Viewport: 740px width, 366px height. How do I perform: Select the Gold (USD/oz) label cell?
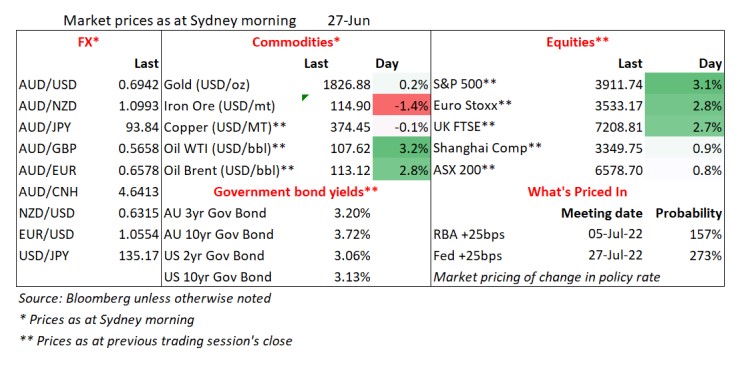[x=206, y=85]
